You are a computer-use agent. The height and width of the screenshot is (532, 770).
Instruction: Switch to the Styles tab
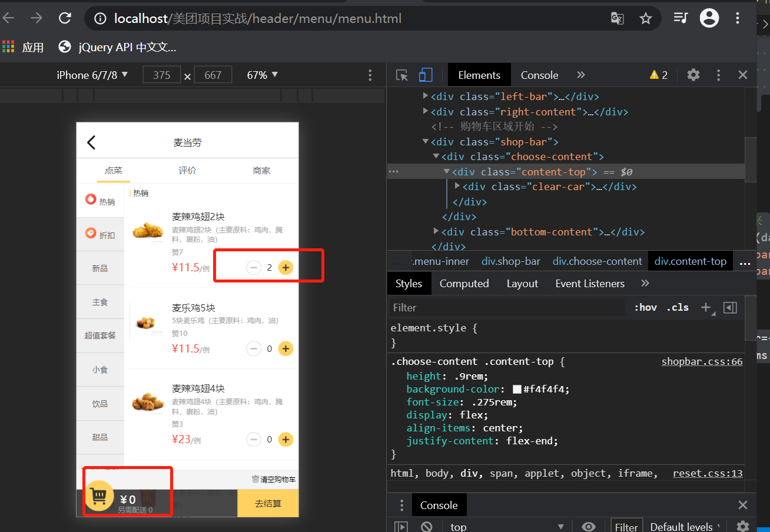(x=409, y=284)
